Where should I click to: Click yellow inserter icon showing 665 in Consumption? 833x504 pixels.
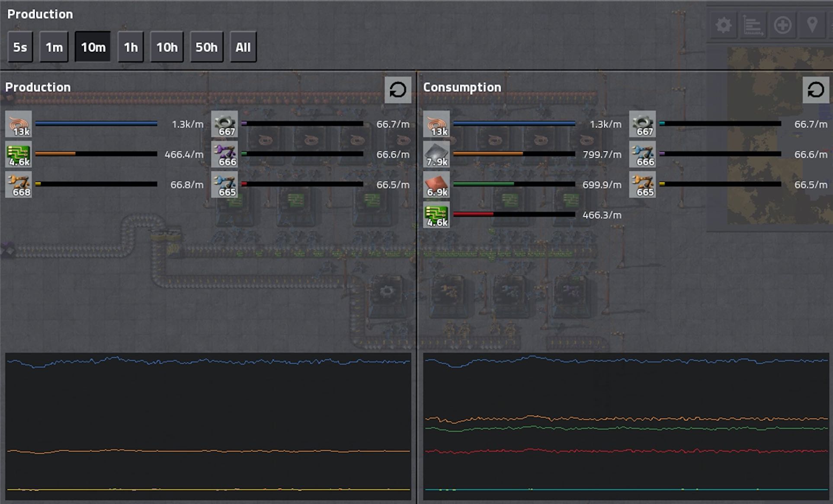(642, 185)
